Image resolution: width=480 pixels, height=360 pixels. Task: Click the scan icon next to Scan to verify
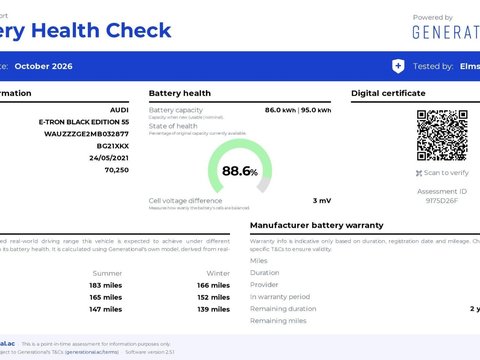pyautogui.click(x=419, y=173)
